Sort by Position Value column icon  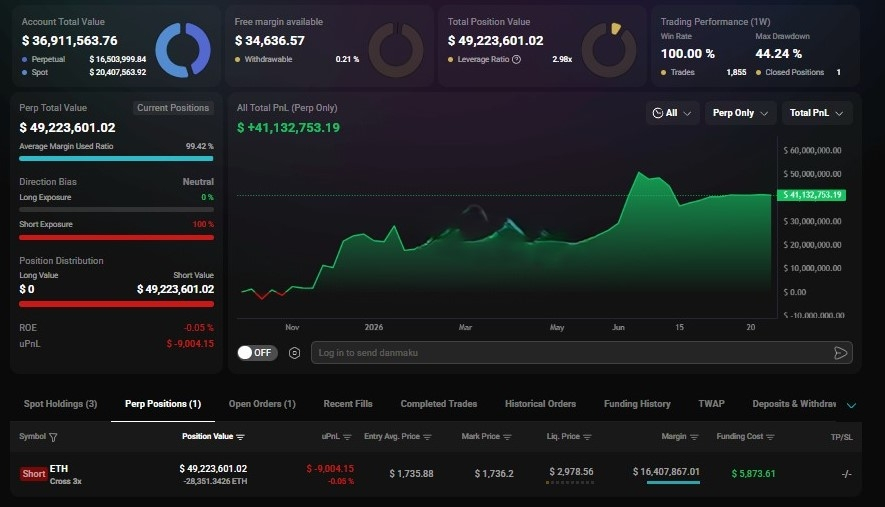[240, 437]
